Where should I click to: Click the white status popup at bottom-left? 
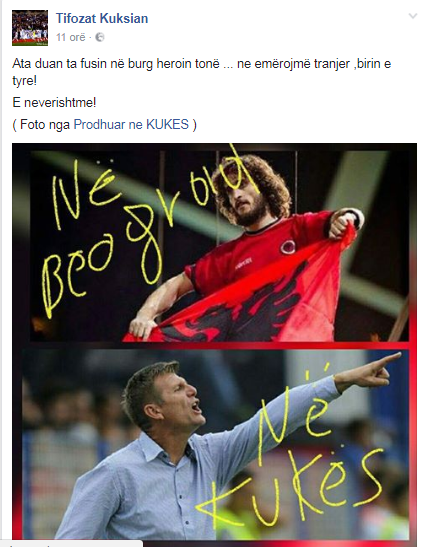pos(71,544)
